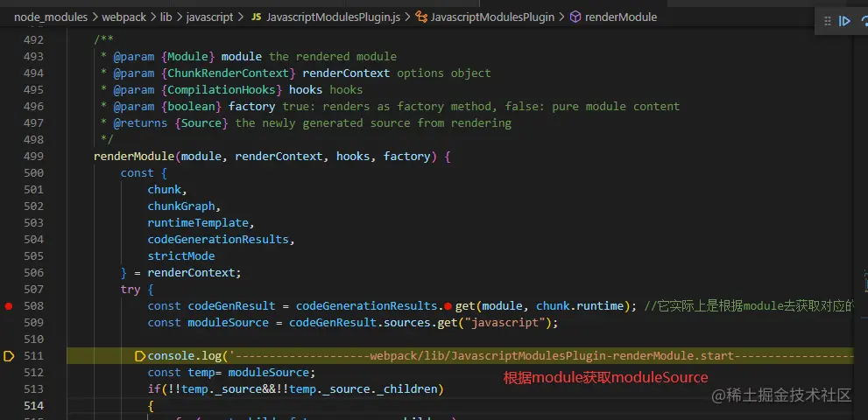
Task: Click @returns {Source} comment line
Action: (306, 122)
